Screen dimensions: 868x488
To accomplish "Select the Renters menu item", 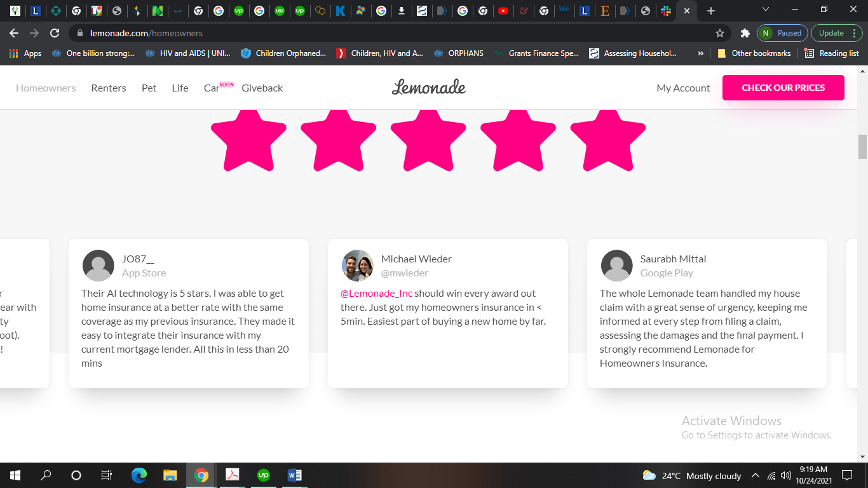I will pos(109,88).
